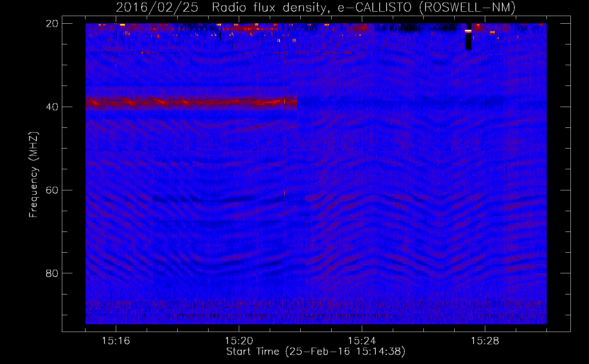Click the "Start Time (25-Feb-16 15:14:38)" label

(316, 352)
